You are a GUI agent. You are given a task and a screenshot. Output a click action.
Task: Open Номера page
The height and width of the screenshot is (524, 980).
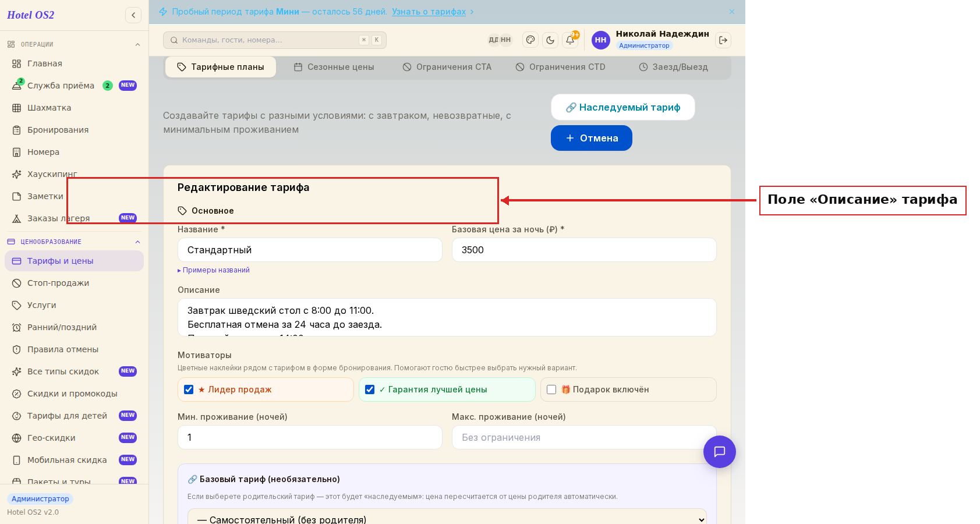click(x=74, y=152)
